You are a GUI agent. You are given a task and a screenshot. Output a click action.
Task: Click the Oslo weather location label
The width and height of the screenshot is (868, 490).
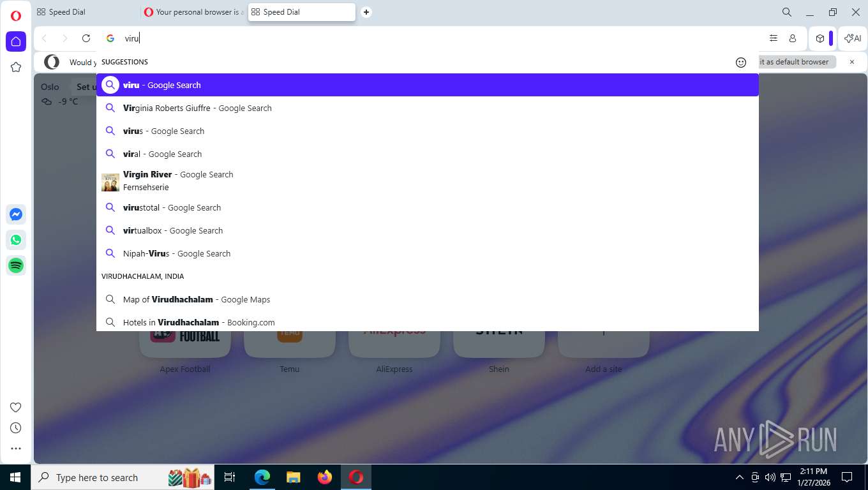coord(50,87)
